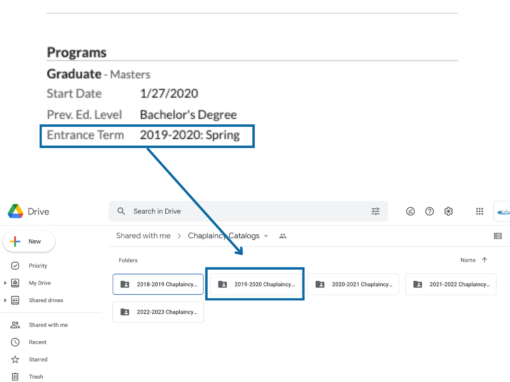This screenshot has width=510, height=382.
Task: Switch to list layout view
Action: click(498, 236)
